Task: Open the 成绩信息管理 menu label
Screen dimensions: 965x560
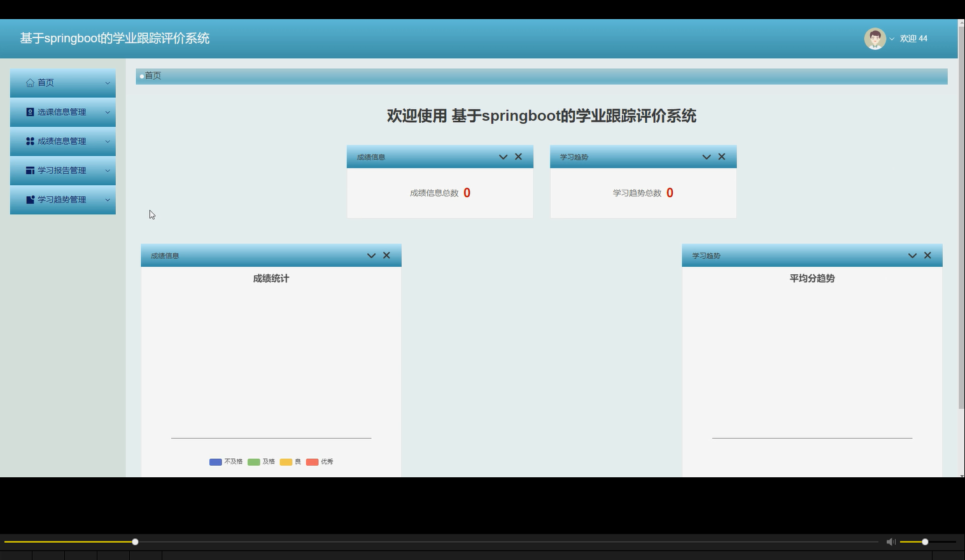Action: (x=62, y=141)
